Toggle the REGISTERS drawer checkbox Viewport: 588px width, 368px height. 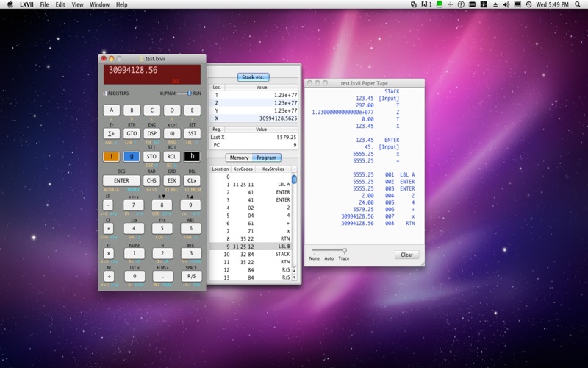tap(105, 93)
